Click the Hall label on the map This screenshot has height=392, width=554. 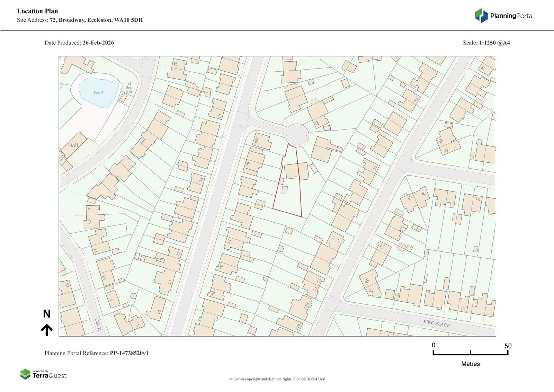click(x=73, y=145)
